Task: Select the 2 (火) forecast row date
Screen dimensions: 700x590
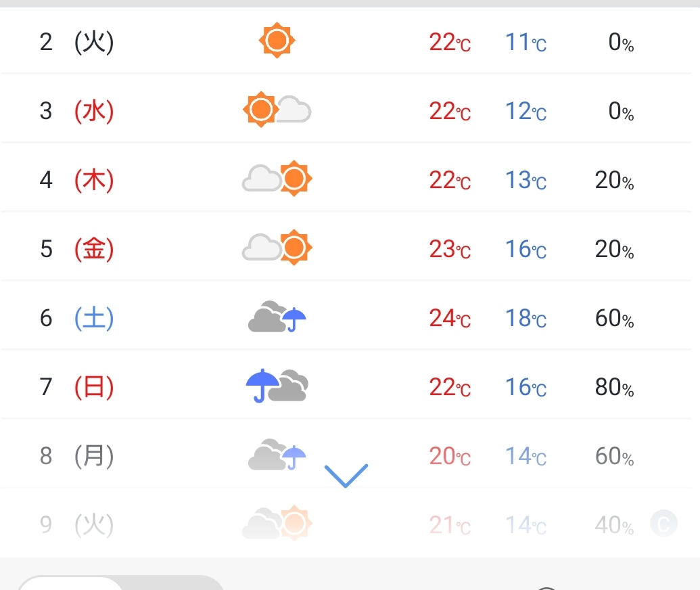Action: (76, 42)
